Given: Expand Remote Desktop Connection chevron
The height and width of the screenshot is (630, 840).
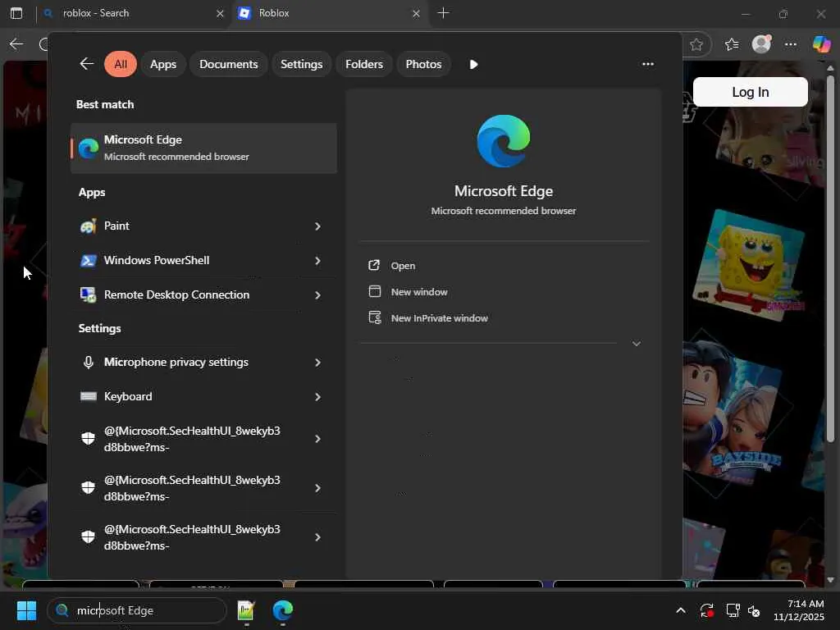Looking at the screenshot, I should (317, 295).
